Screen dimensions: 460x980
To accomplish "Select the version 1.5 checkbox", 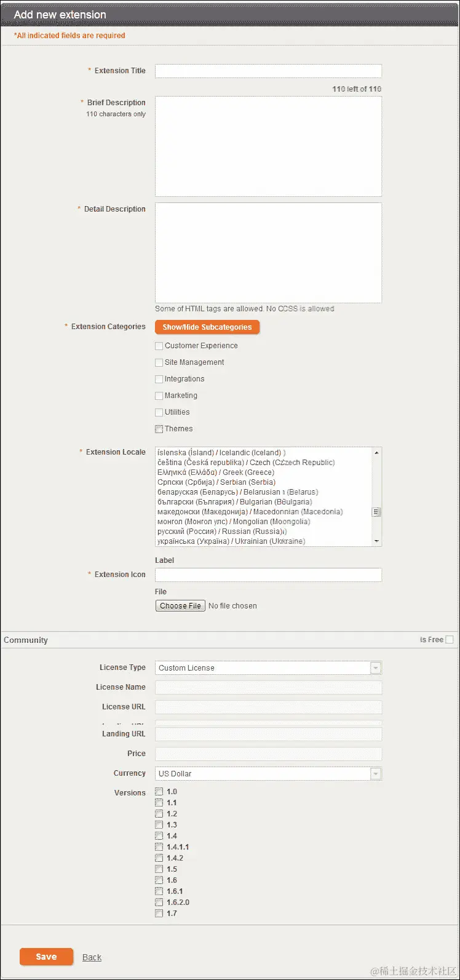I will [x=159, y=869].
